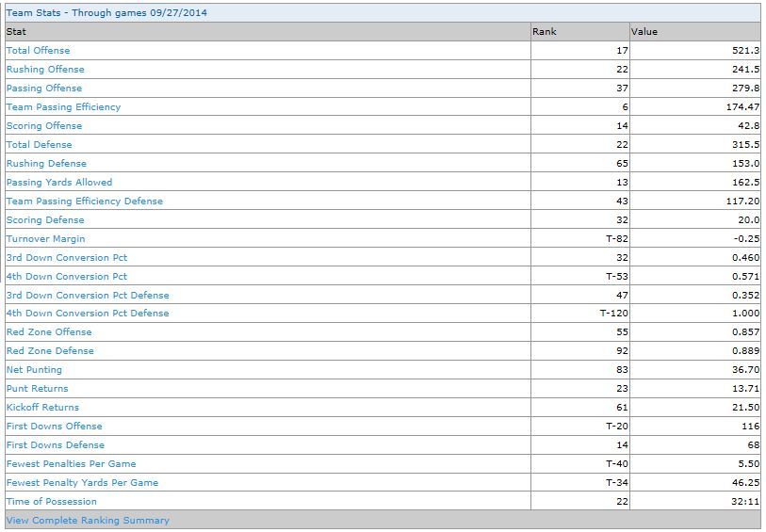766x532 pixels.
Task: View the Time of Possession stat
Action: point(52,501)
